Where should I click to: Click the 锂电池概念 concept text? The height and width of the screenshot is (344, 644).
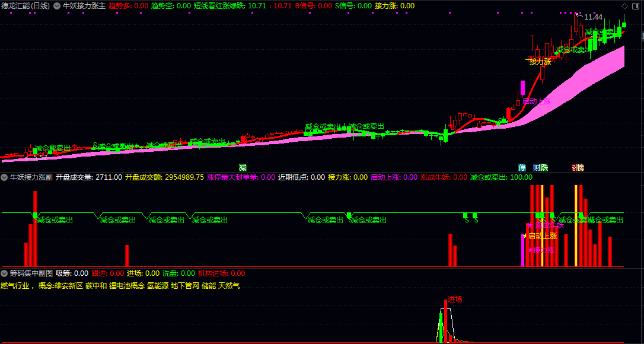pos(127,286)
